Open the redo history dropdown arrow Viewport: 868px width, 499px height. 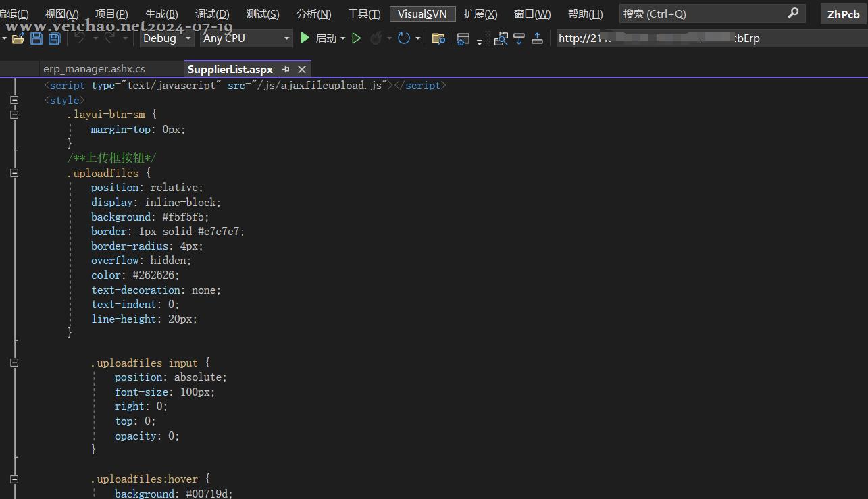click(x=125, y=38)
